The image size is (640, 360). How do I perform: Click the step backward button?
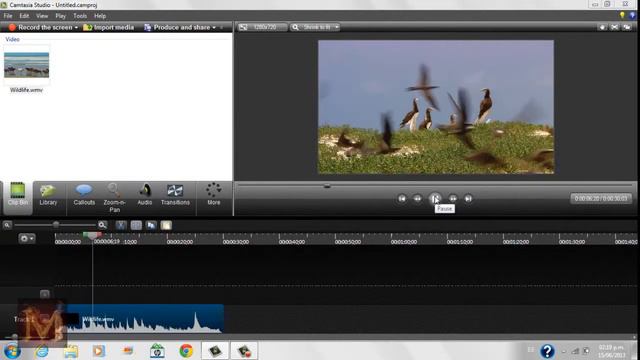pos(417,198)
